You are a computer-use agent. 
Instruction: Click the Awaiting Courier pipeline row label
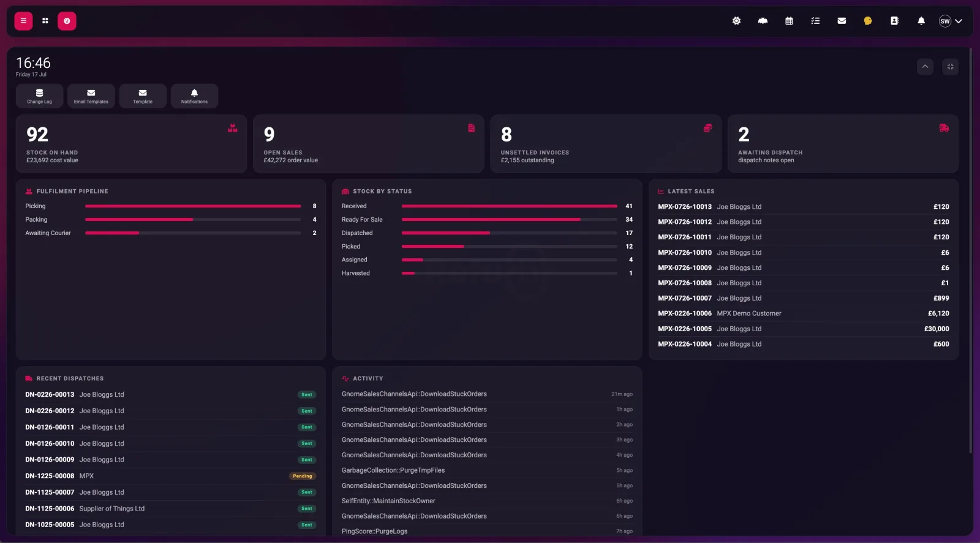[48, 233]
